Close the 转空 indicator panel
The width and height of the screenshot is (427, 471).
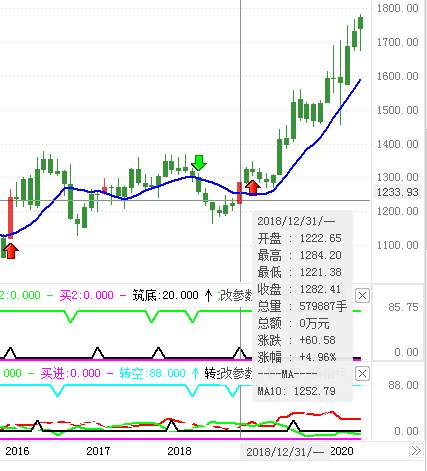tap(362, 374)
